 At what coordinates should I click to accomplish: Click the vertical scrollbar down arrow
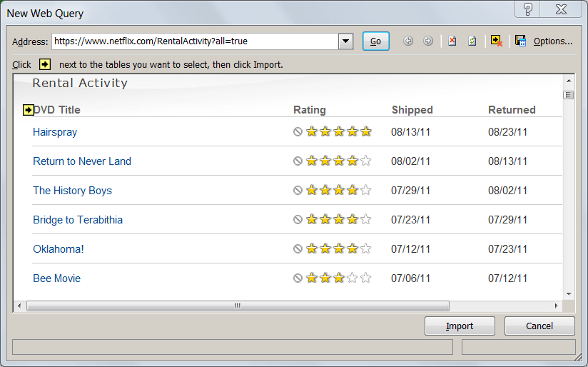click(569, 294)
